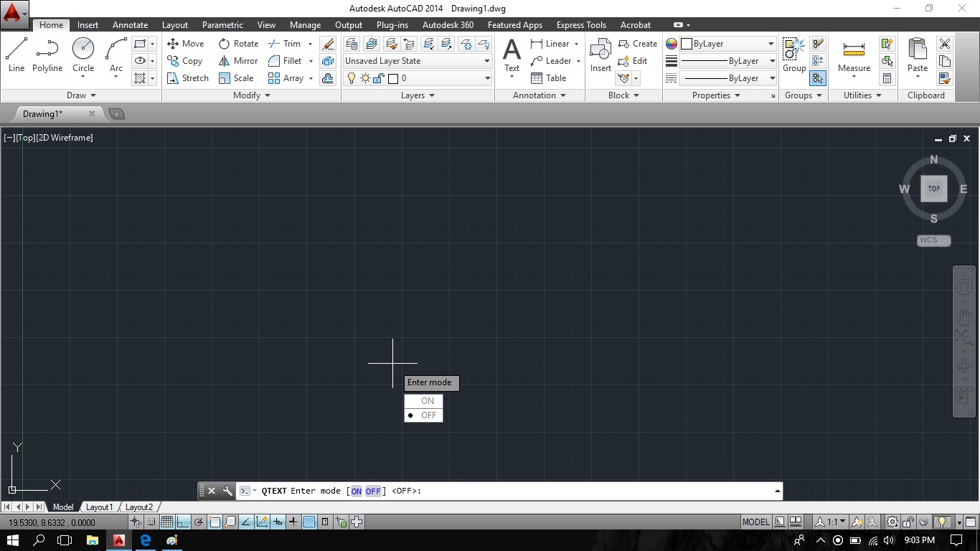Open the Measure utility
The height and width of the screenshot is (551, 980).
coord(854,55)
